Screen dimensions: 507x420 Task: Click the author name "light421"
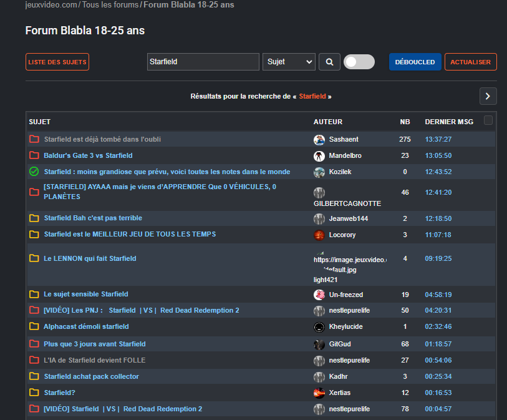click(326, 280)
